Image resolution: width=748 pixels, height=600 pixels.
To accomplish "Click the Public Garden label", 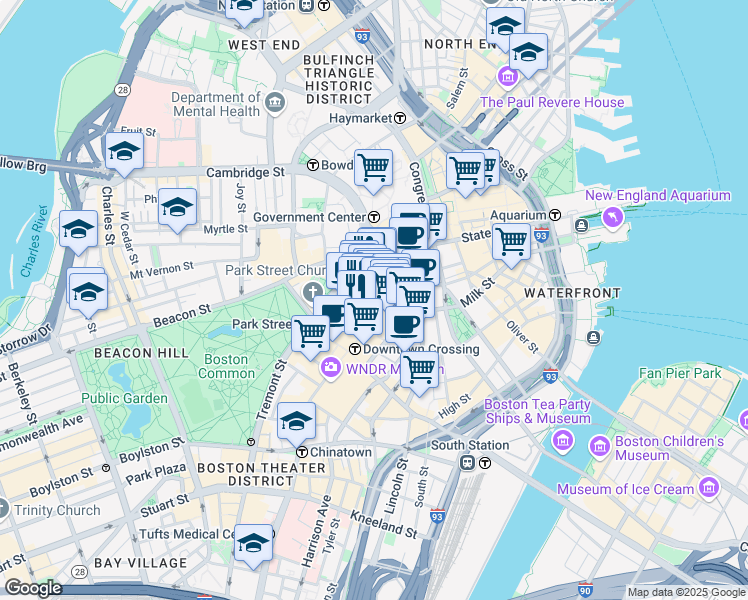I will click(x=125, y=398).
